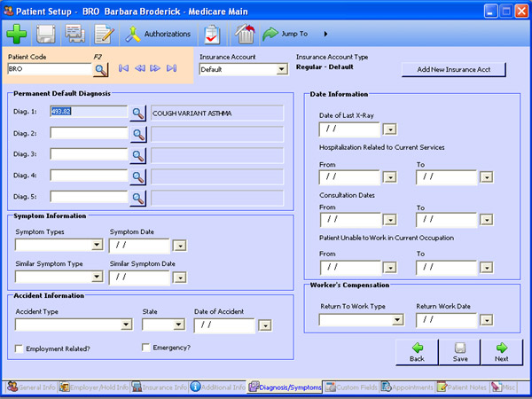Open the Return To Work Type dropdown

point(398,320)
